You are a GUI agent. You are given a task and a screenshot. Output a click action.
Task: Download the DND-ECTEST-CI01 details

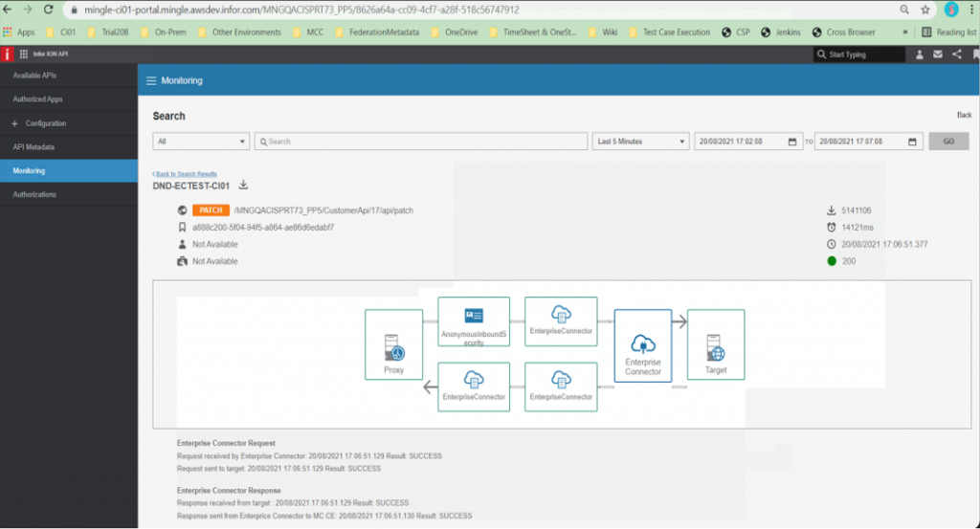[243, 186]
